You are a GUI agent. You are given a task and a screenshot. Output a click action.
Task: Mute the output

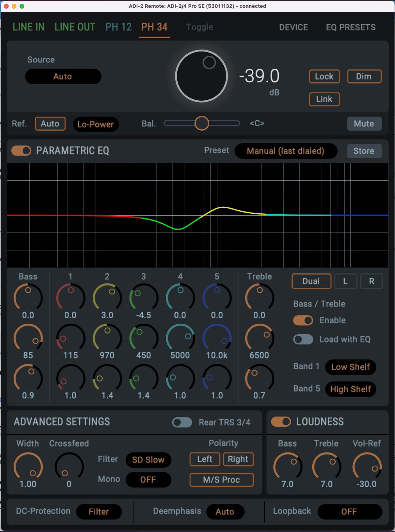click(364, 124)
